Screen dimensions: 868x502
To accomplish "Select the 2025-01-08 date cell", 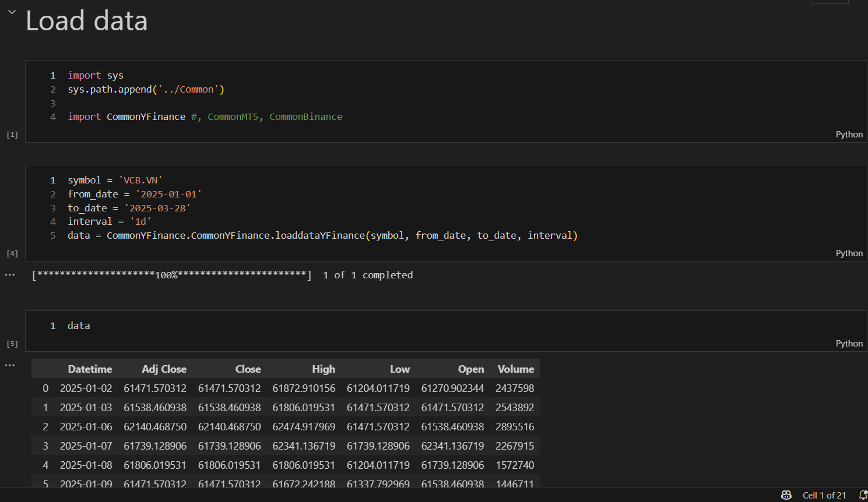I will 86,465.
